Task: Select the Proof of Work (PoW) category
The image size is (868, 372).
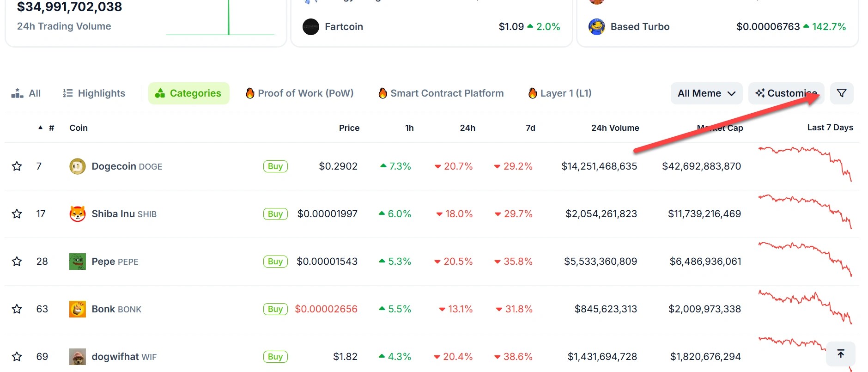Action: pyautogui.click(x=299, y=93)
